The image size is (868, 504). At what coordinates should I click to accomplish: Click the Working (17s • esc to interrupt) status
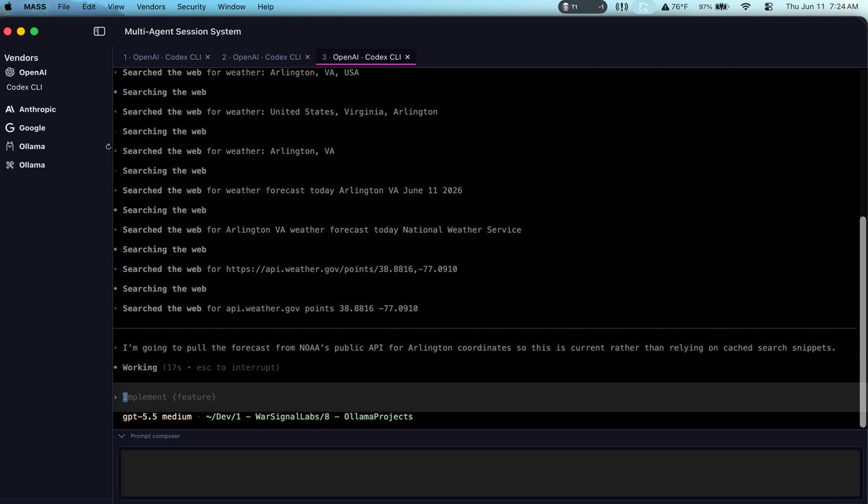(201, 367)
